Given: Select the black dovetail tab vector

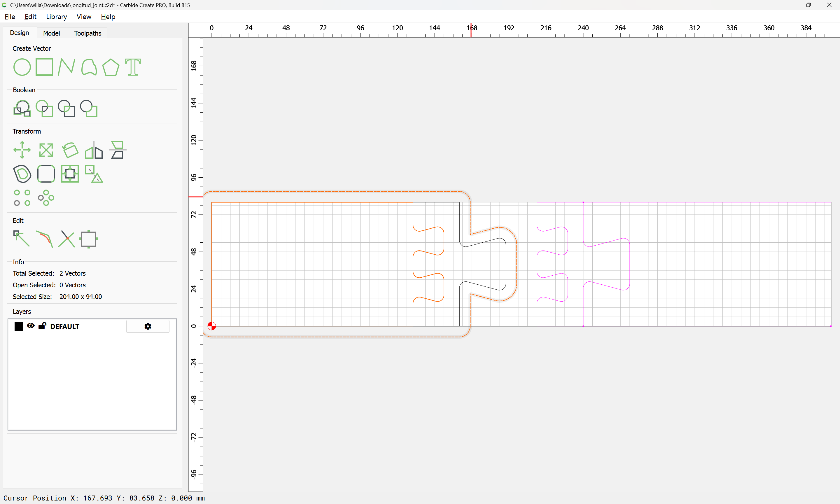Looking at the screenshot, I should click(x=505, y=264).
